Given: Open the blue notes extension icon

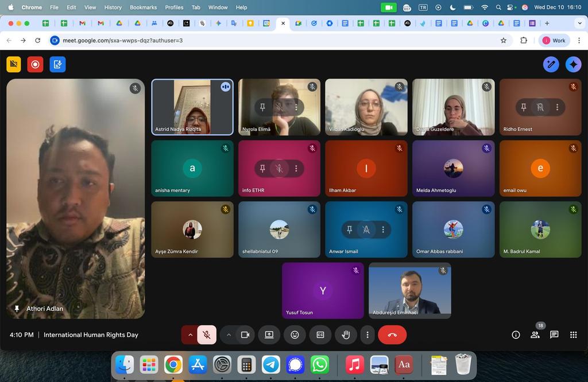Looking at the screenshot, I should (57, 64).
